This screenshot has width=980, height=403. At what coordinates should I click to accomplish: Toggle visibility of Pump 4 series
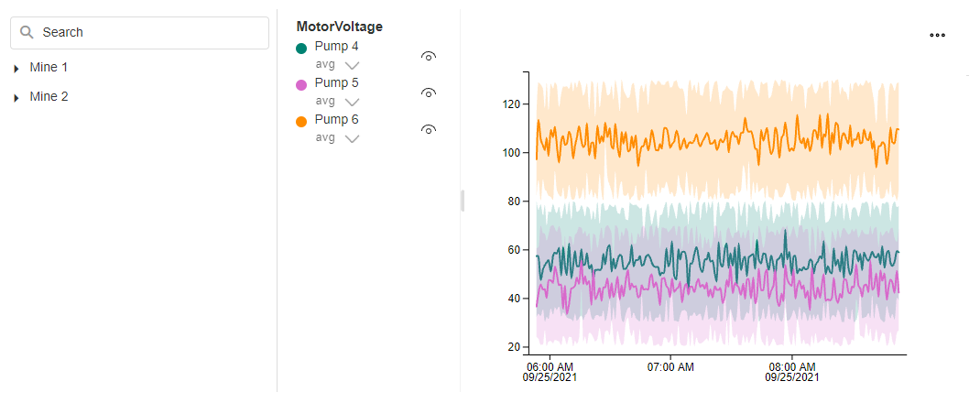coord(428,56)
